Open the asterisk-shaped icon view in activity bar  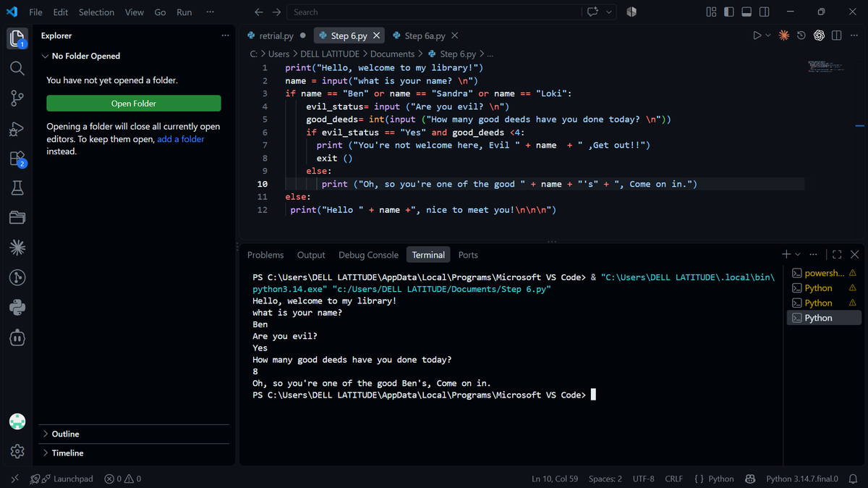point(17,248)
